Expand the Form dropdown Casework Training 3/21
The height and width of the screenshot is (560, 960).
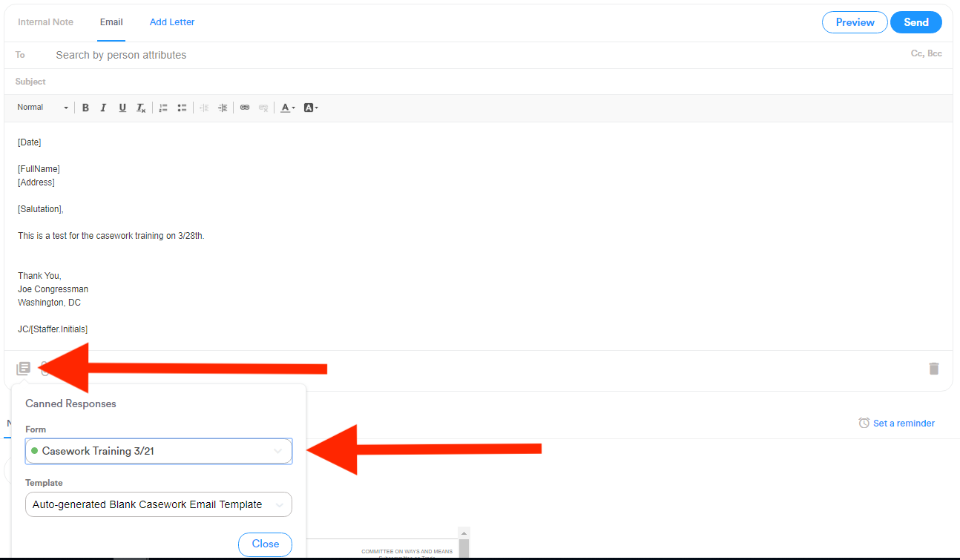pyautogui.click(x=159, y=451)
